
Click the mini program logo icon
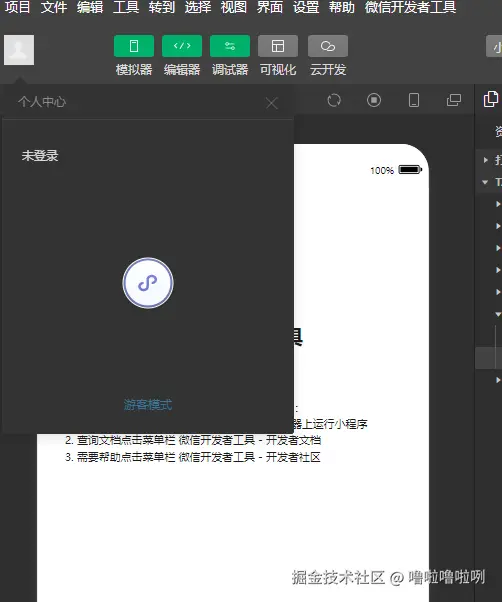pyautogui.click(x=148, y=283)
